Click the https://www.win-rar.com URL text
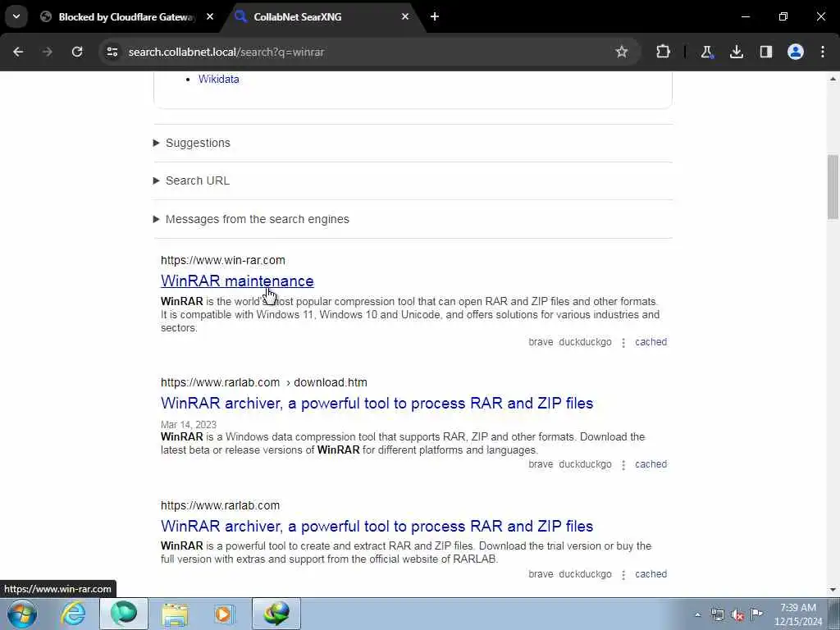 [223, 260]
